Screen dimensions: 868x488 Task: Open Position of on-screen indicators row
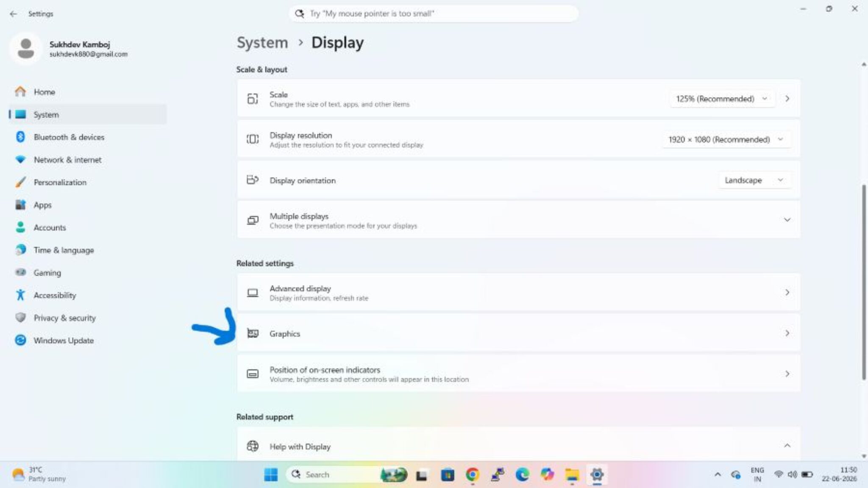tap(518, 374)
